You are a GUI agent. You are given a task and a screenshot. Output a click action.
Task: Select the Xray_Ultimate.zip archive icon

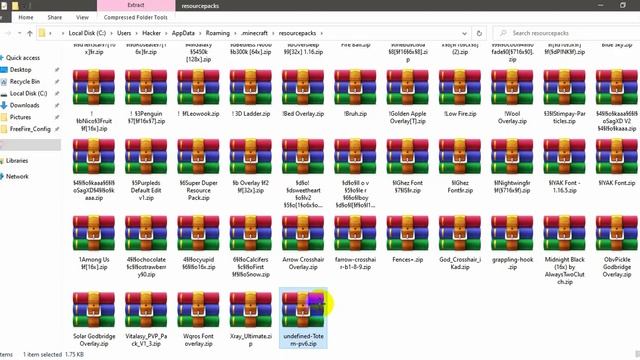[250, 309]
